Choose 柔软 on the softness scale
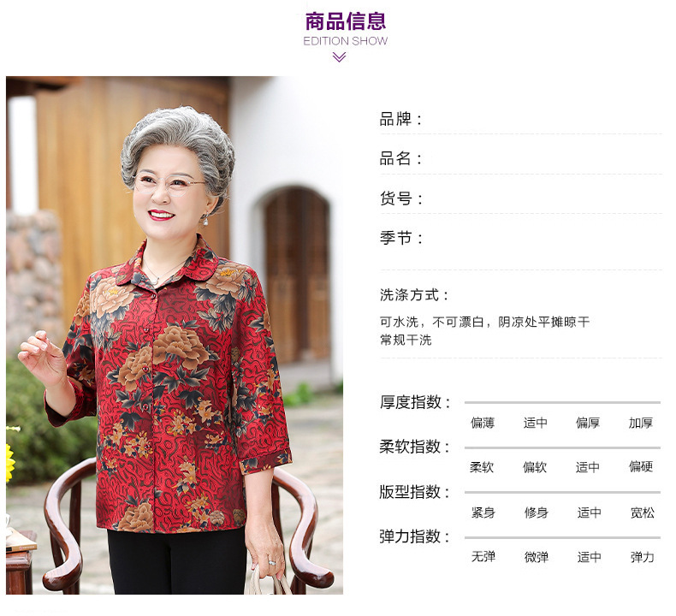The image size is (676, 616). [482, 467]
